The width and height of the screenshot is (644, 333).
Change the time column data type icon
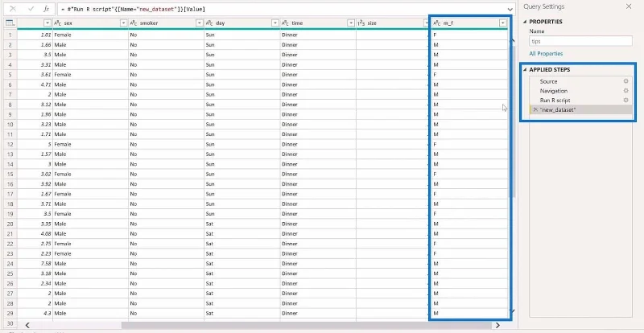point(286,23)
